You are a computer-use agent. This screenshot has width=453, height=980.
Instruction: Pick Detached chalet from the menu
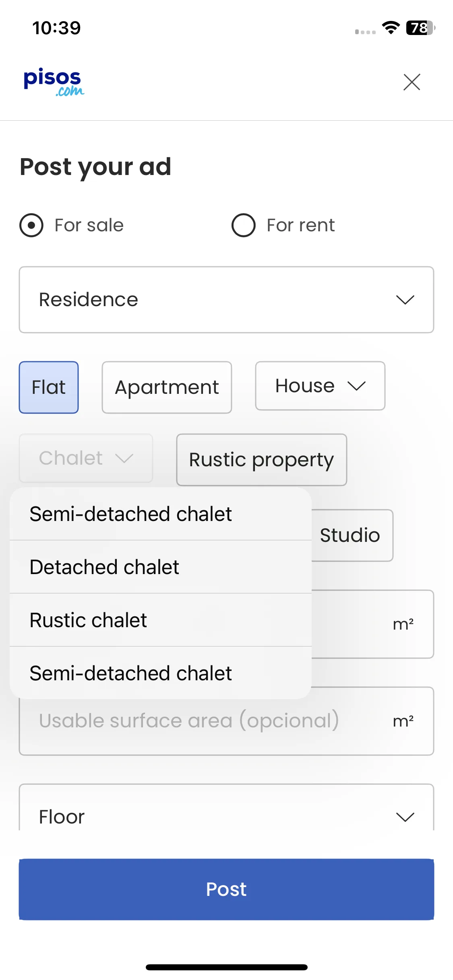click(161, 567)
